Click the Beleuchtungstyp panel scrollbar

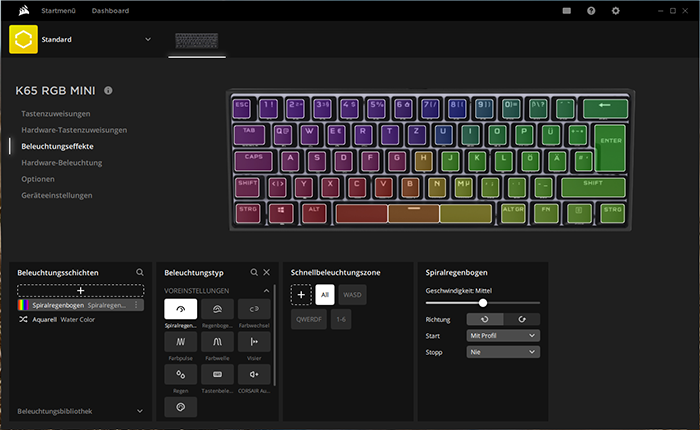(x=274, y=335)
